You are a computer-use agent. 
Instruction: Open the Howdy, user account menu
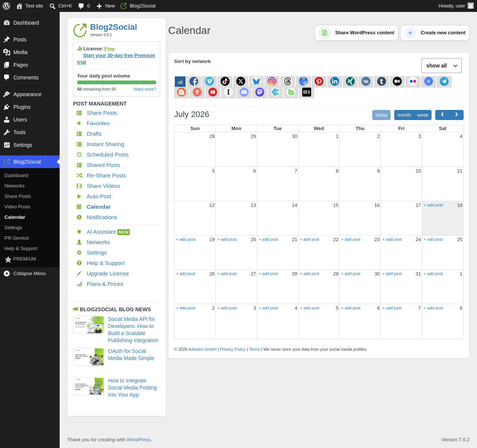(456, 6)
